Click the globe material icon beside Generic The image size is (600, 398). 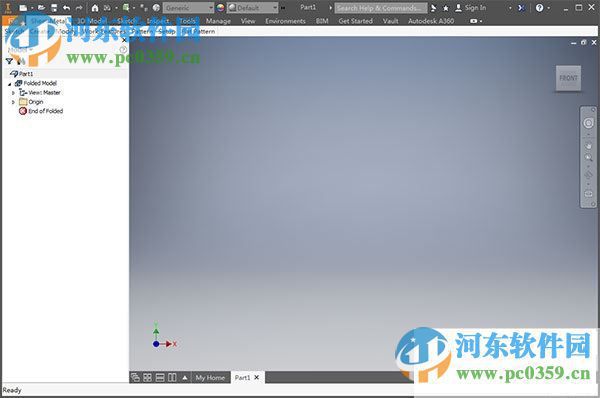click(x=156, y=8)
